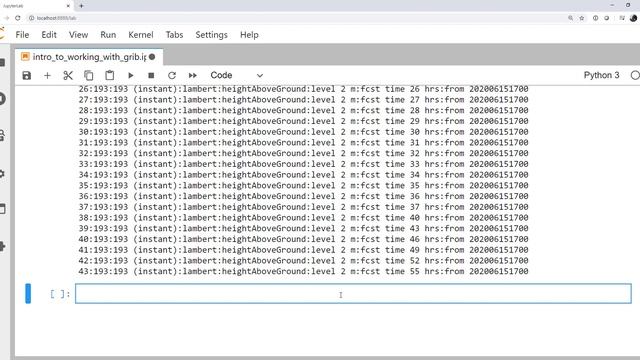Click output line 26 with fcst time 26
This screenshot has width=640, height=360.
tap(303, 89)
